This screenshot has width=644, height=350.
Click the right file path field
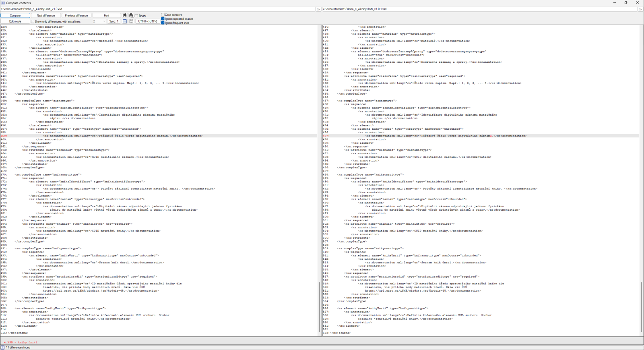coord(479,9)
